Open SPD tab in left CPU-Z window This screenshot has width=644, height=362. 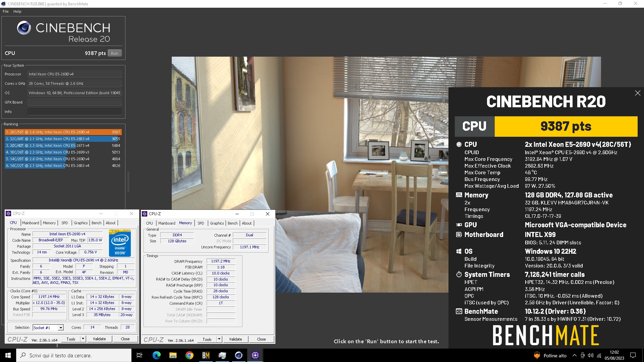click(x=65, y=223)
